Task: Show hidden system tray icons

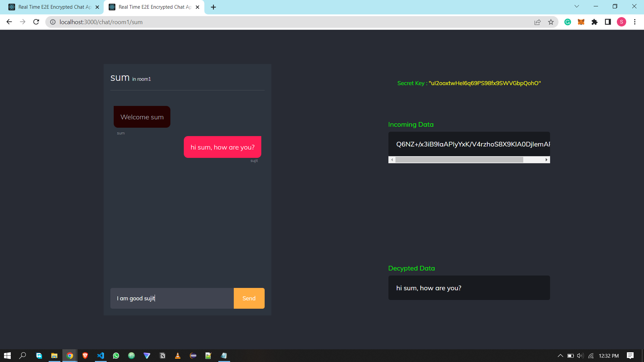Action: 560,356
